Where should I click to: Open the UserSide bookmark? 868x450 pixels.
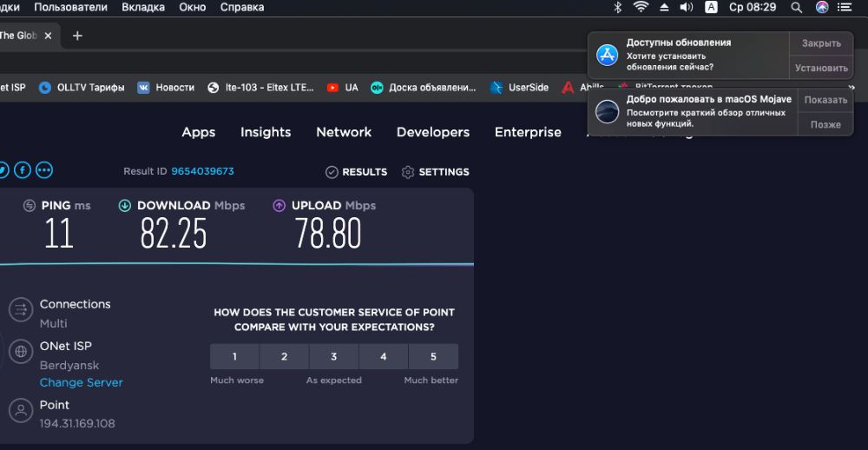click(x=519, y=88)
